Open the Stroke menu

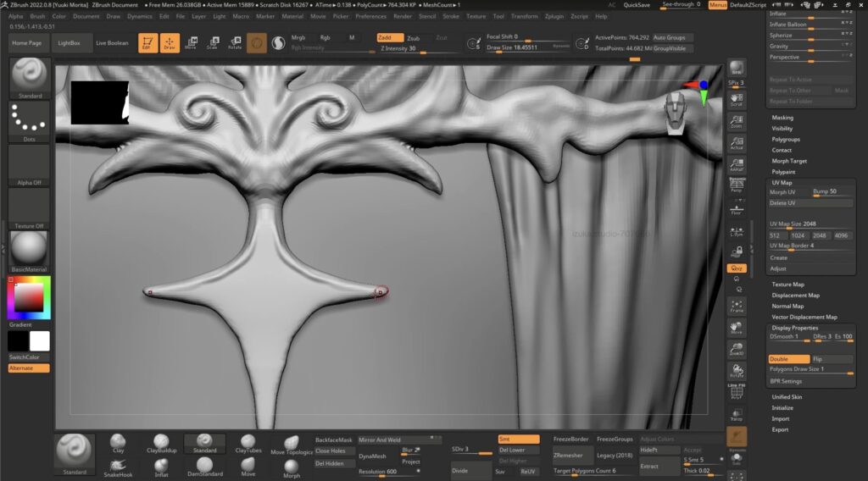tap(451, 16)
